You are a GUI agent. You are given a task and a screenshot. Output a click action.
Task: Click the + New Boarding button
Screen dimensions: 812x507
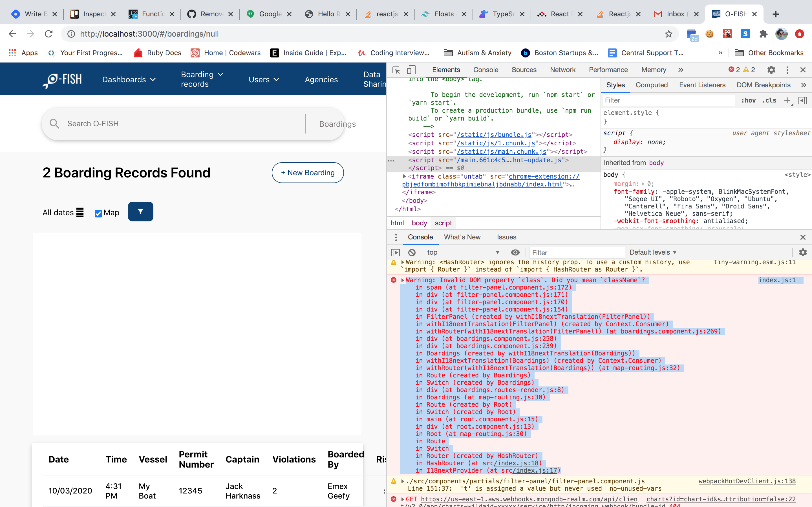point(307,172)
